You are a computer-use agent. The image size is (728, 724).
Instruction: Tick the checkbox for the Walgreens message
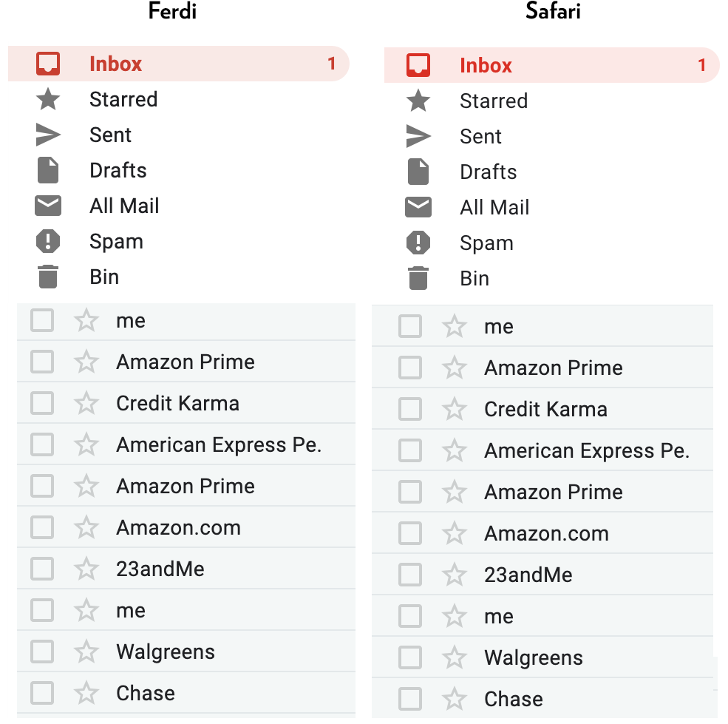[x=41, y=652]
